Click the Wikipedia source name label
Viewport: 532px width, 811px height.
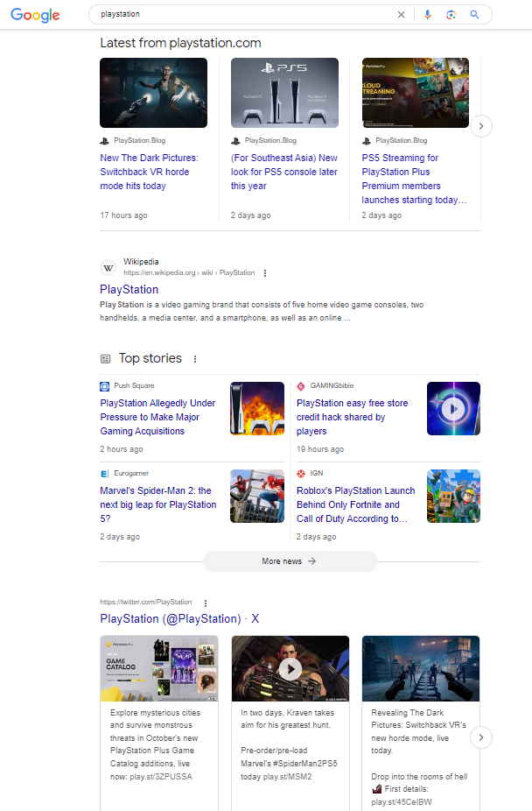[141, 262]
